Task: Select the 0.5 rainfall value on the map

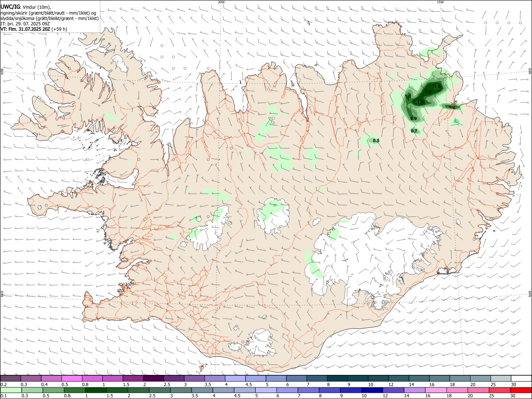Action: [376, 140]
